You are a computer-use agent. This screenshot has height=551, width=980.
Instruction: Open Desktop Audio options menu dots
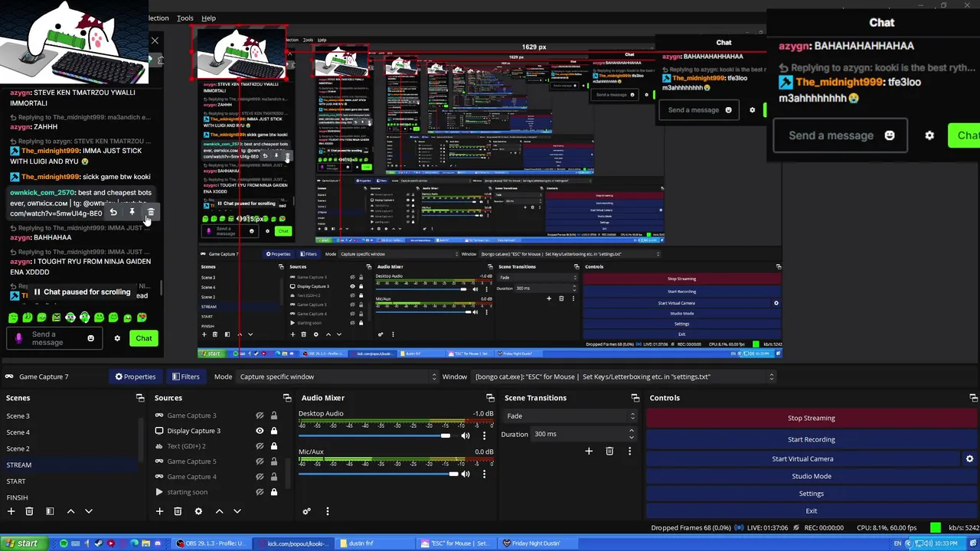(x=484, y=436)
